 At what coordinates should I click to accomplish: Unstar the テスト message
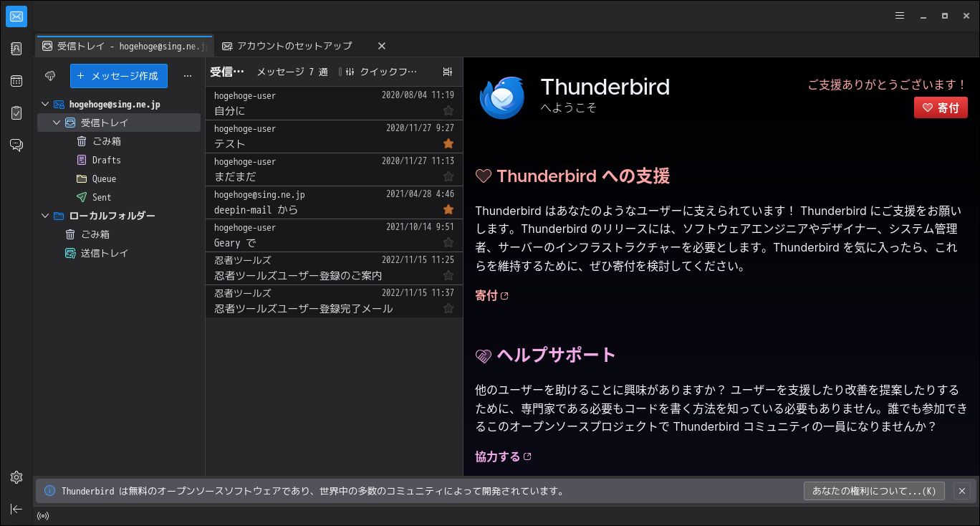(x=448, y=143)
